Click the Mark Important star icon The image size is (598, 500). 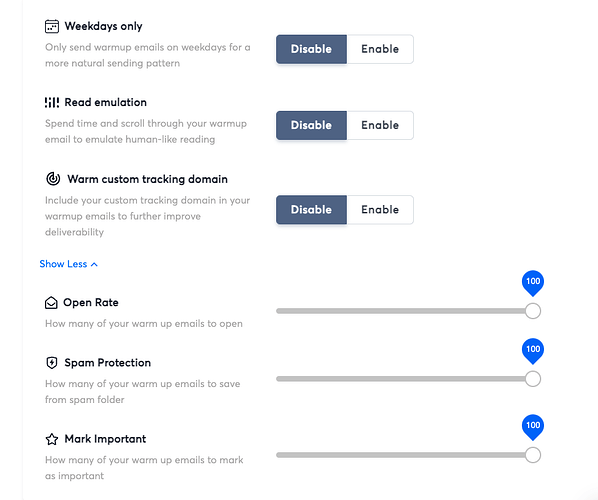point(52,439)
